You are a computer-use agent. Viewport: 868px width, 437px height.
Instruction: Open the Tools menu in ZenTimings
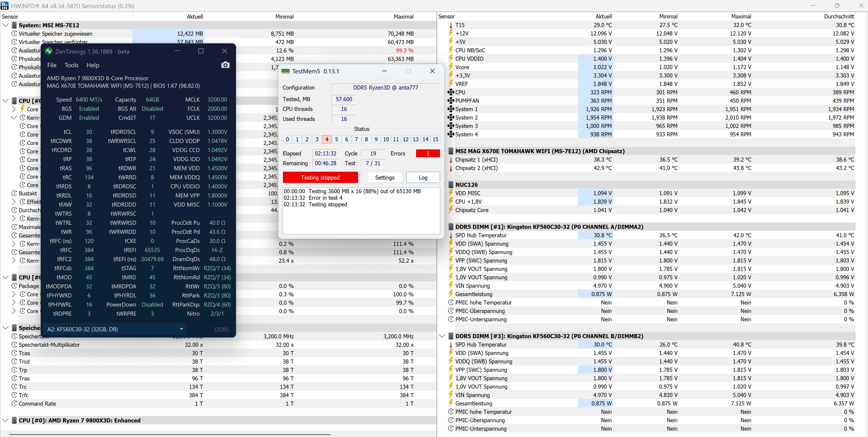click(x=71, y=65)
